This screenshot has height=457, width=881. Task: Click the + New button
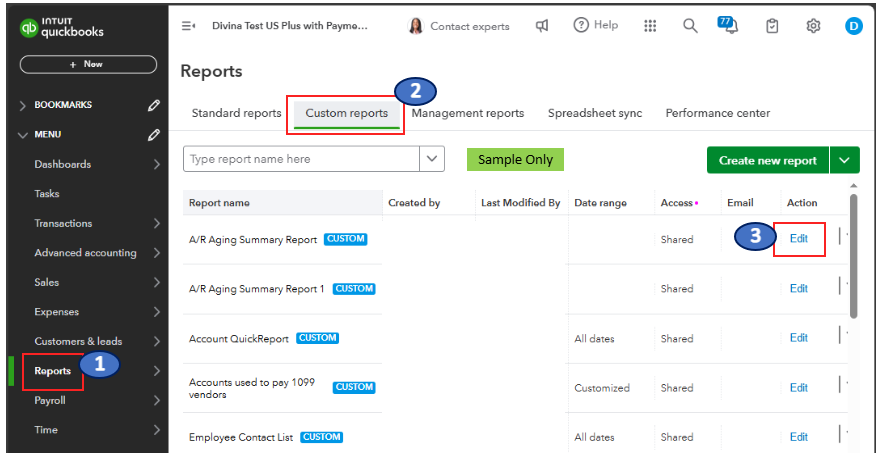[x=88, y=64]
